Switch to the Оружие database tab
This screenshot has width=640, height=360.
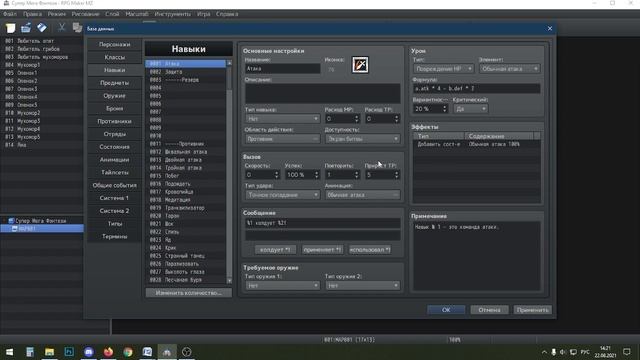tap(114, 96)
